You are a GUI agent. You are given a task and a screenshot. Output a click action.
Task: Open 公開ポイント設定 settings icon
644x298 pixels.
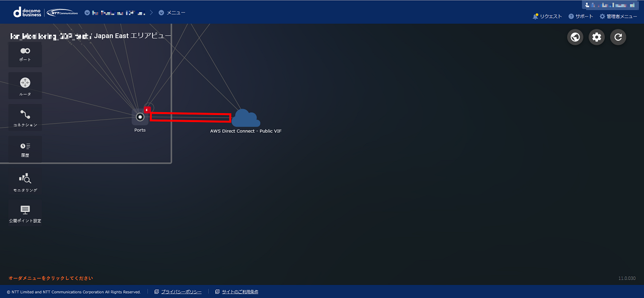point(25,213)
